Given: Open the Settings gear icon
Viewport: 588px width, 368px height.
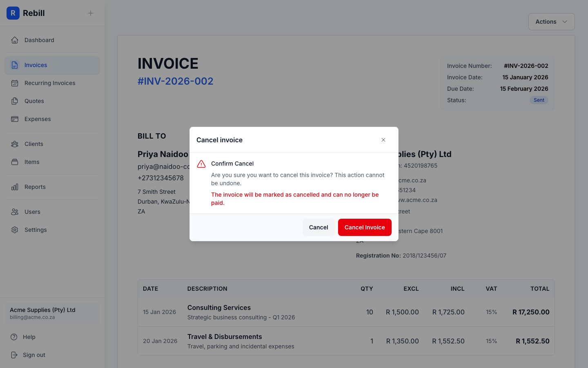Looking at the screenshot, I should 15,230.
